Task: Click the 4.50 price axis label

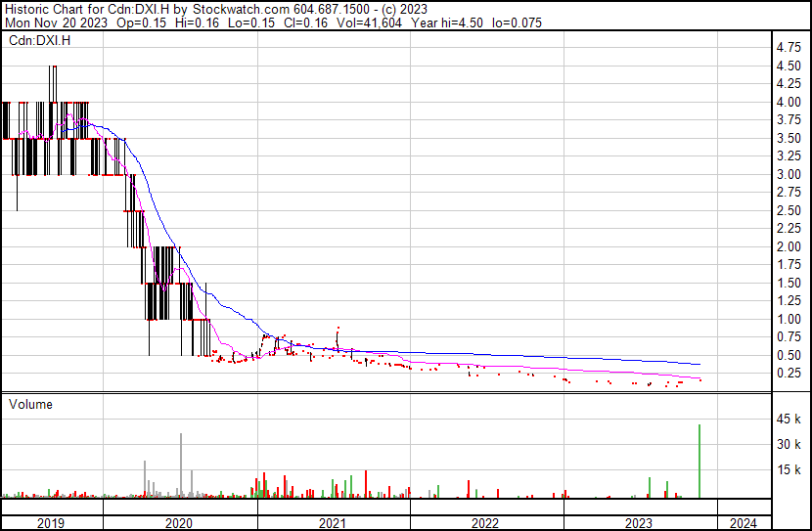Action: click(x=789, y=66)
